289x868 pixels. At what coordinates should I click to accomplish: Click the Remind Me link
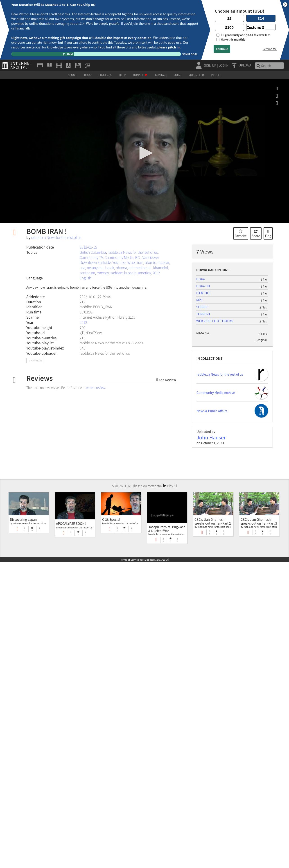point(269,49)
